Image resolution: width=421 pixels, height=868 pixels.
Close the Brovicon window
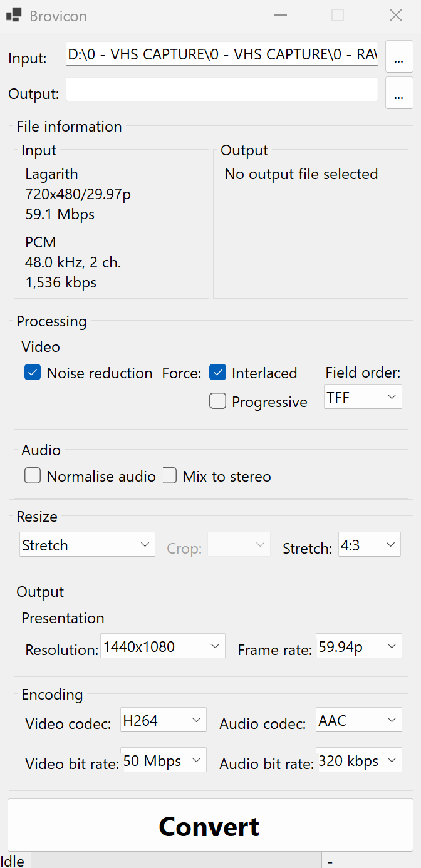click(x=396, y=16)
